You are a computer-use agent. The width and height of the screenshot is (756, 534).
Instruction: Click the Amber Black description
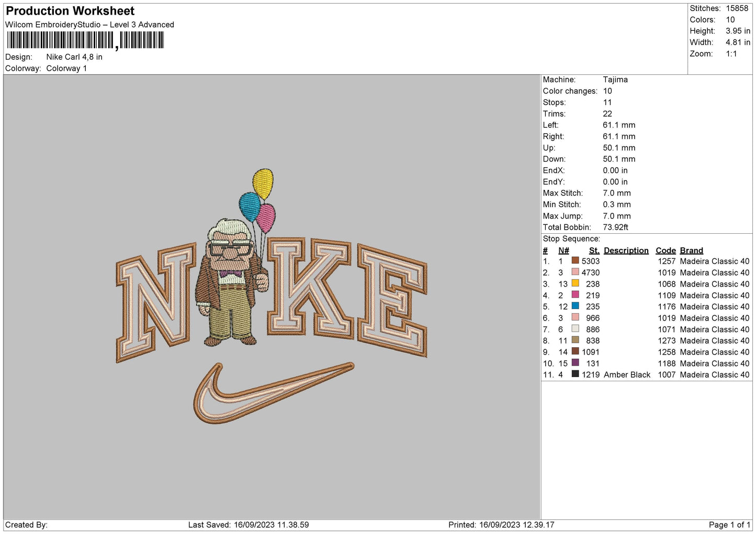(x=627, y=374)
